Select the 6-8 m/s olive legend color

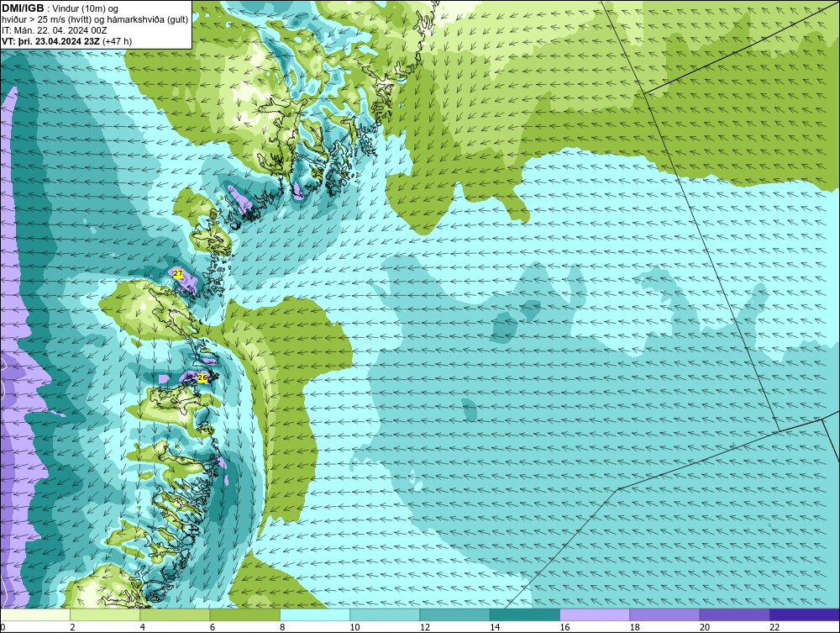pos(244,615)
